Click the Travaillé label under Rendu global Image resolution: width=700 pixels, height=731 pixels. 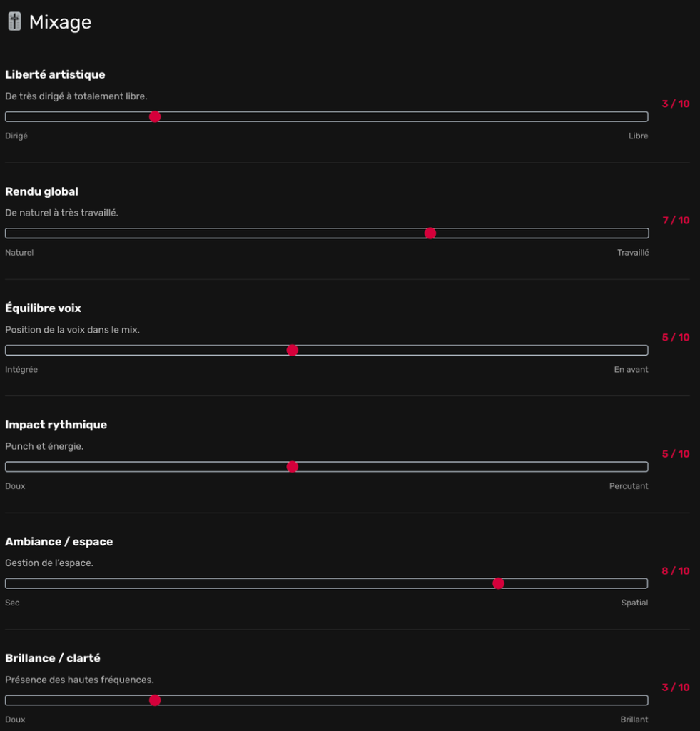pos(633,252)
